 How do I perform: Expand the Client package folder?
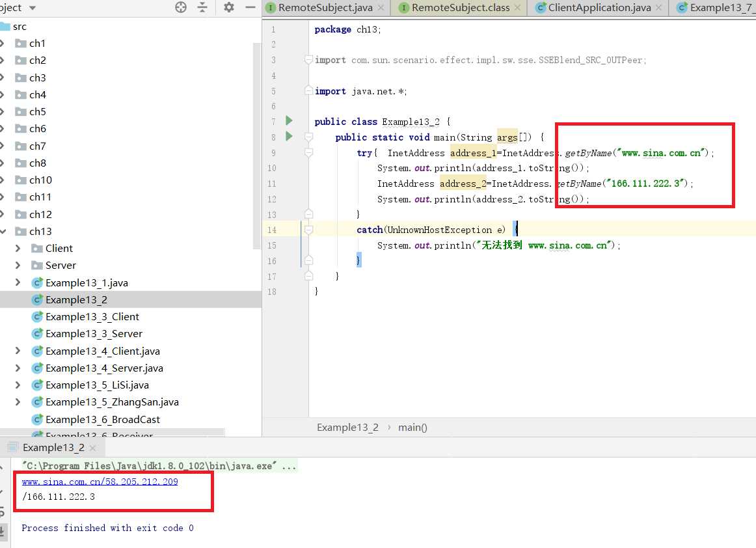click(18, 249)
